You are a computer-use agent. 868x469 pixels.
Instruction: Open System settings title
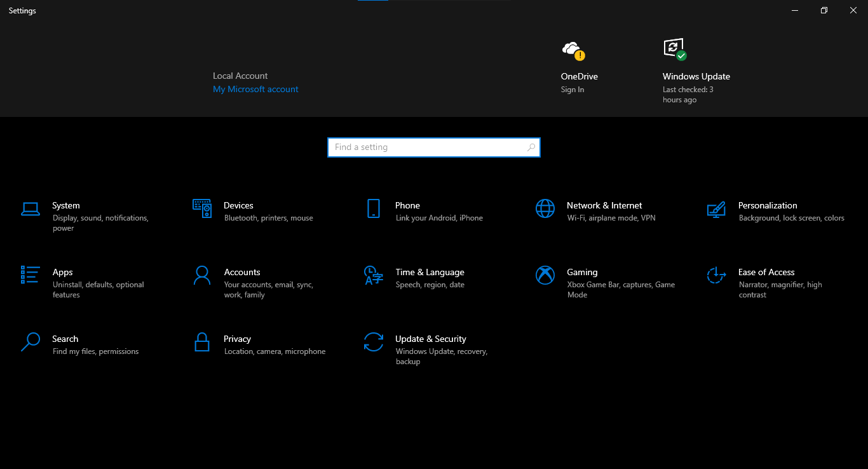pyautogui.click(x=66, y=205)
